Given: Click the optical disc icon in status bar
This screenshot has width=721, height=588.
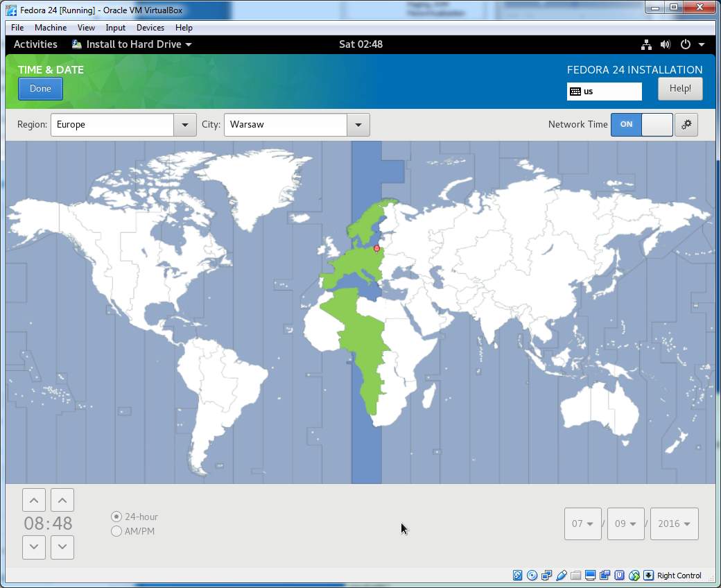Looking at the screenshot, I should click(x=532, y=575).
